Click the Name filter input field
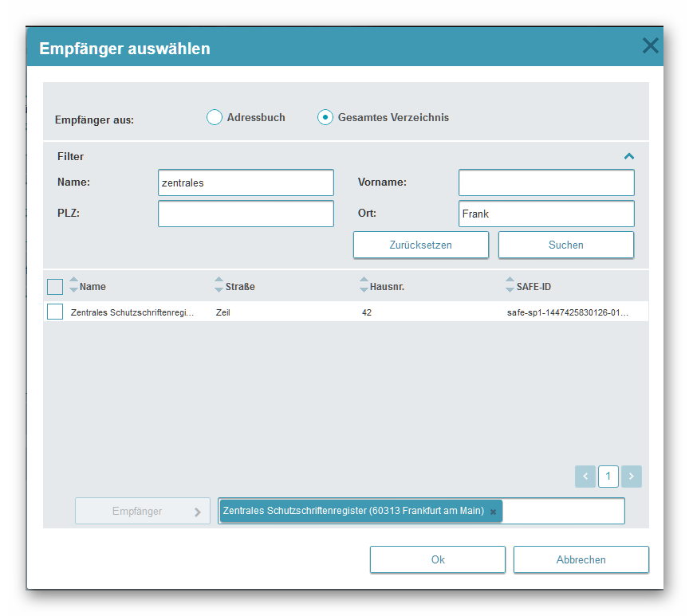689x616 pixels. (246, 182)
